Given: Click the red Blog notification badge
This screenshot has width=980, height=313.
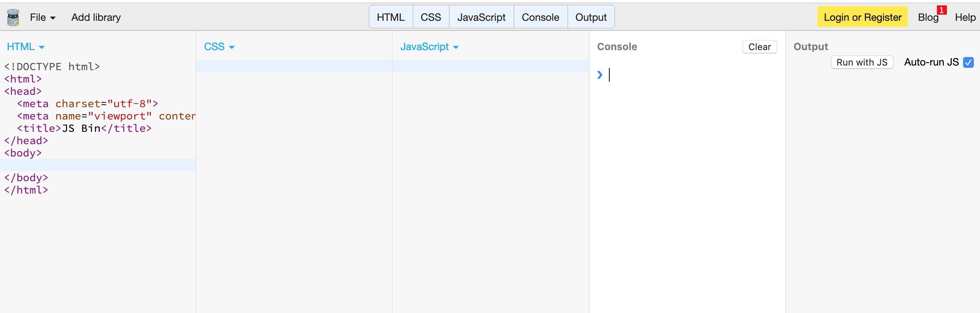Looking at the screenshot, I should click(942, 10).
